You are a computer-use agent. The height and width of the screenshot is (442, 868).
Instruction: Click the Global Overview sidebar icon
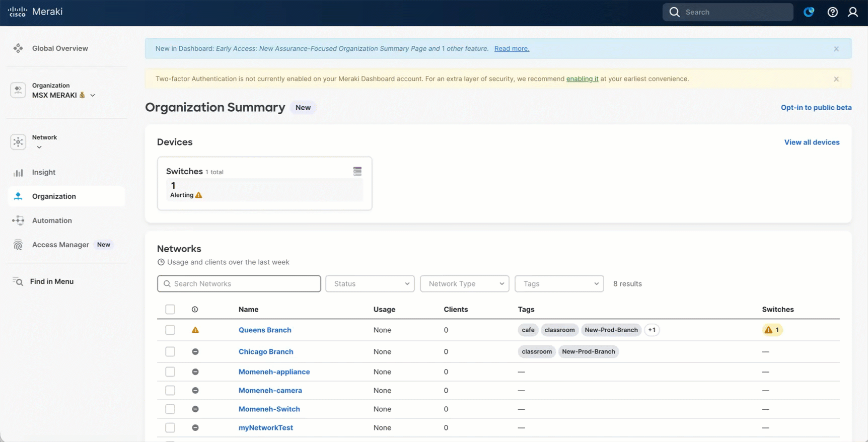click(18, 48)
